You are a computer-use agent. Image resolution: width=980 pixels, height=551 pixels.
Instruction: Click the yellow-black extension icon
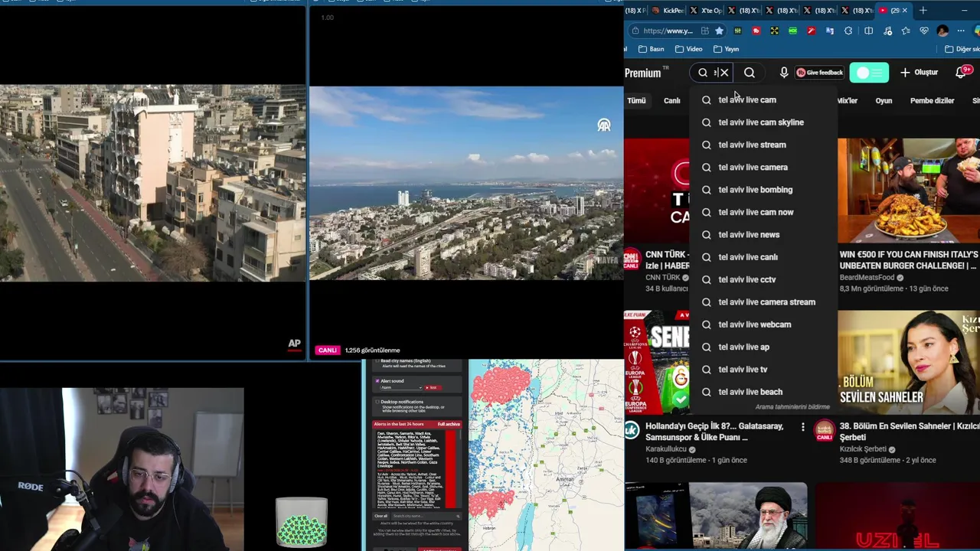[774, 31]
